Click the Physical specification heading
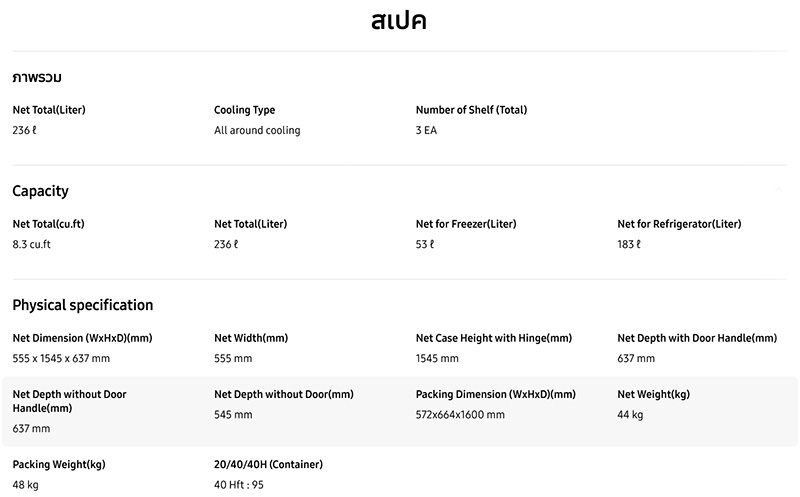This screenshot has height=497, width=800. click(83, 305)
